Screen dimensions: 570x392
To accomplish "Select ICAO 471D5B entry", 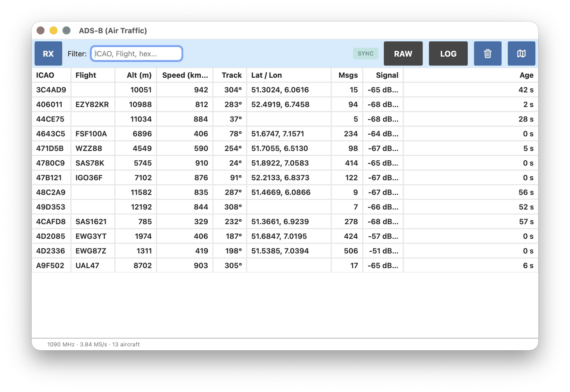I will point(51,148).
